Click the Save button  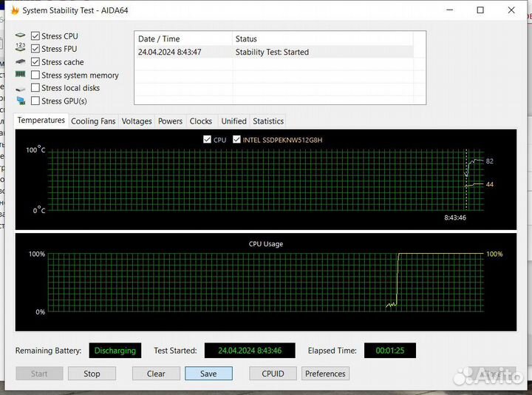208,374
